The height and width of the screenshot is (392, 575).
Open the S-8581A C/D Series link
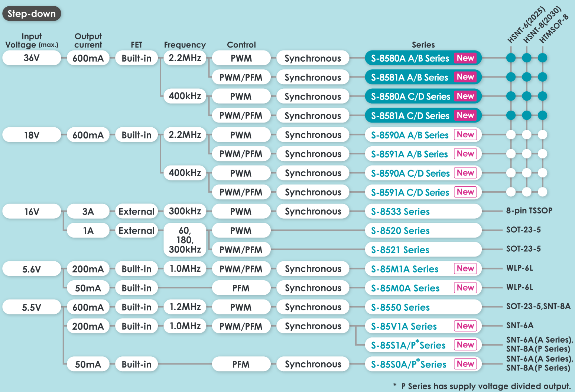click(410, 116)
